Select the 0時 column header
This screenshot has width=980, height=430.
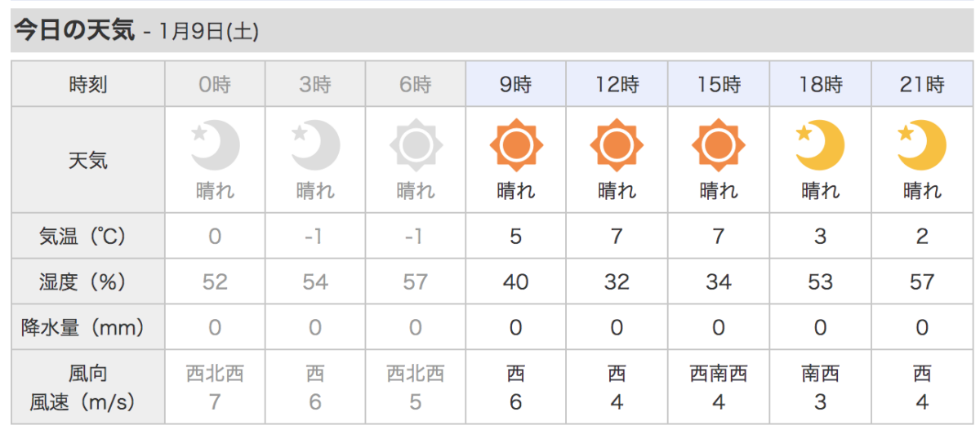[x=215, y=84]
